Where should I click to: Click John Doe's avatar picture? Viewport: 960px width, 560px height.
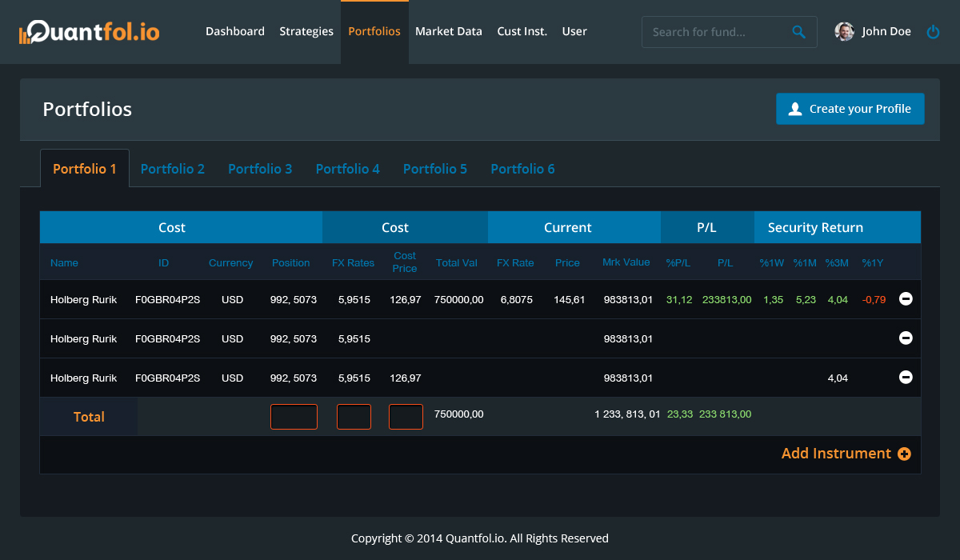coord(844,32)
